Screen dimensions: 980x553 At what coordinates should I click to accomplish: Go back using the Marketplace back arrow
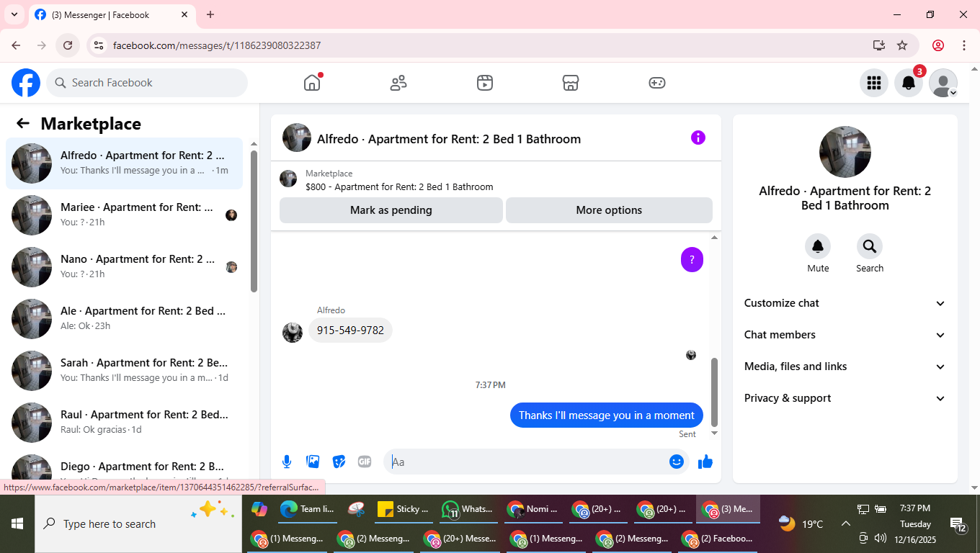coord(23,123)
